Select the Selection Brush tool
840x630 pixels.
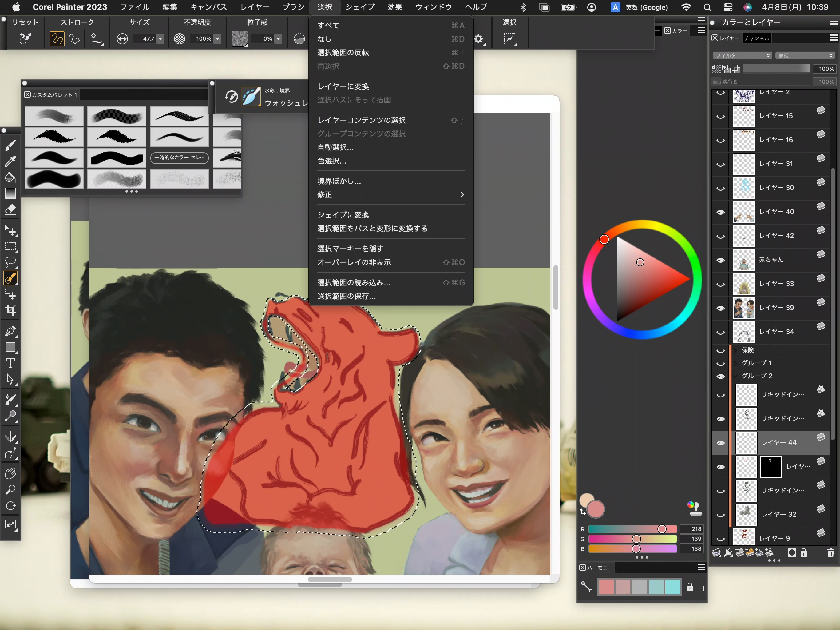10,278
